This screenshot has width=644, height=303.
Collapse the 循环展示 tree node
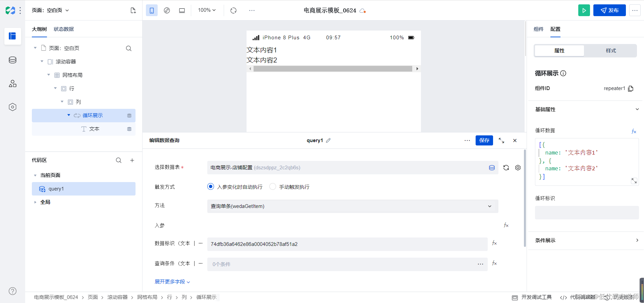coord(69,115)
